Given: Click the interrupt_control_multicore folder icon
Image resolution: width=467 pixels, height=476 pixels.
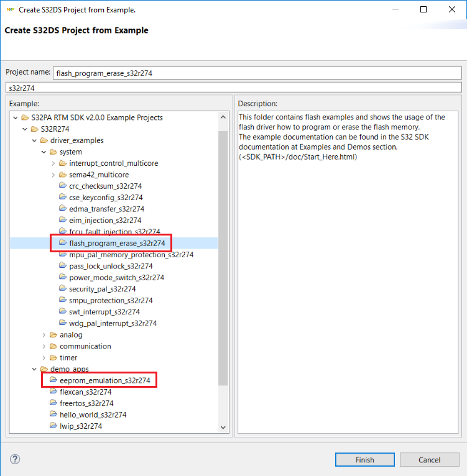Looking at the screenshot, I should click(63, 163).
